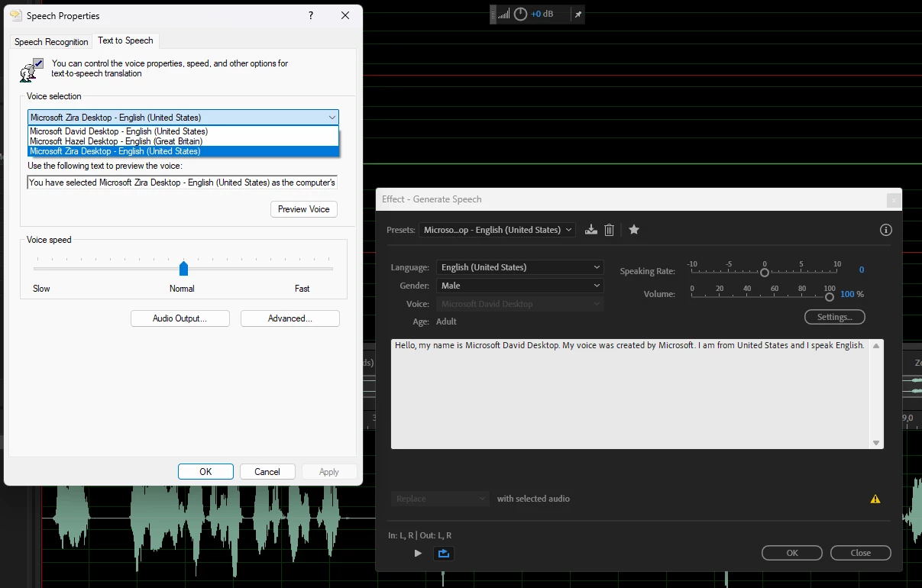This screenshot has height=588, width=922.
Task: Click the Voice speed slider thumb
Action: 183,268
